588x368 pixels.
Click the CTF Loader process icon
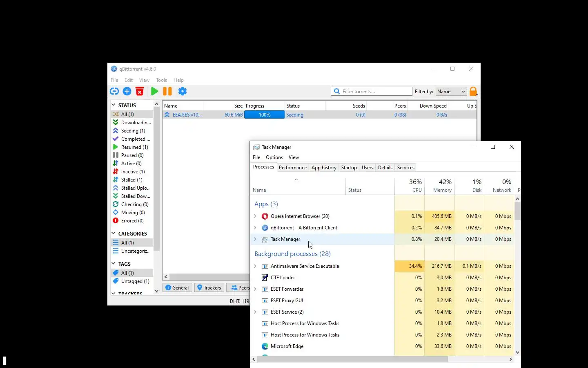coord(265,278)
